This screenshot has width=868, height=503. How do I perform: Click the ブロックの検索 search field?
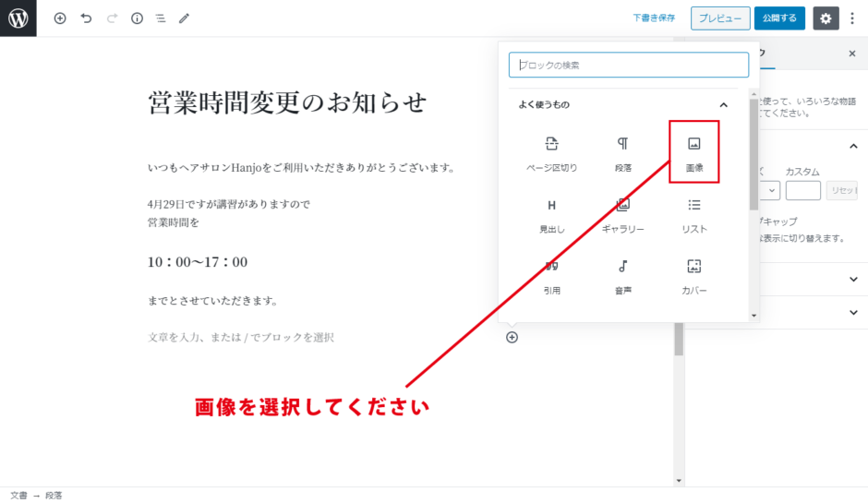pos(628,65)
